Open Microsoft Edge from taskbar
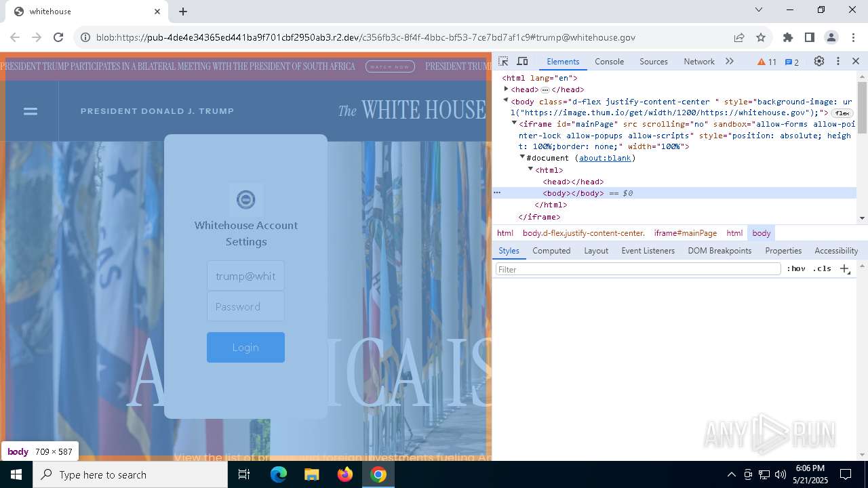 point(279,474)
